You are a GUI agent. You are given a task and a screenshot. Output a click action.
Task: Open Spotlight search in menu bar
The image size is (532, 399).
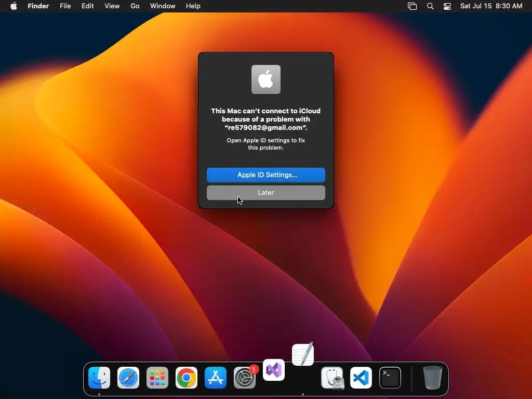tap(430, 6)
